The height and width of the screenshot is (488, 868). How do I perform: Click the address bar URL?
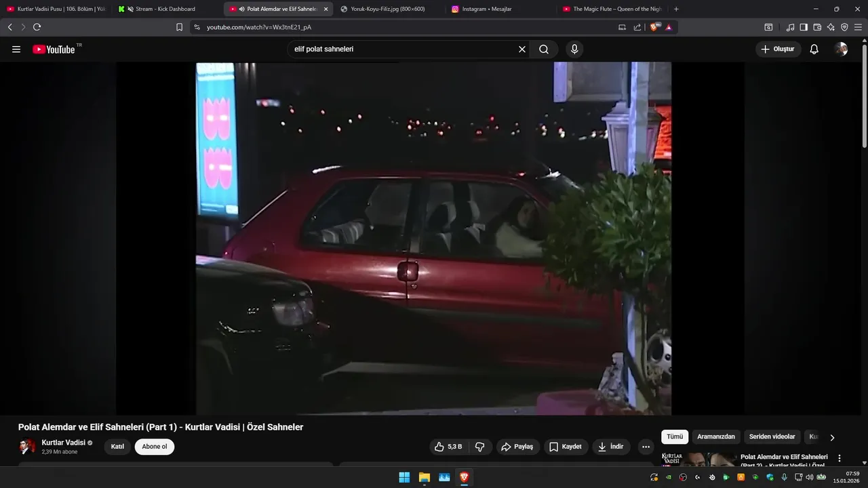coord(259,27)
